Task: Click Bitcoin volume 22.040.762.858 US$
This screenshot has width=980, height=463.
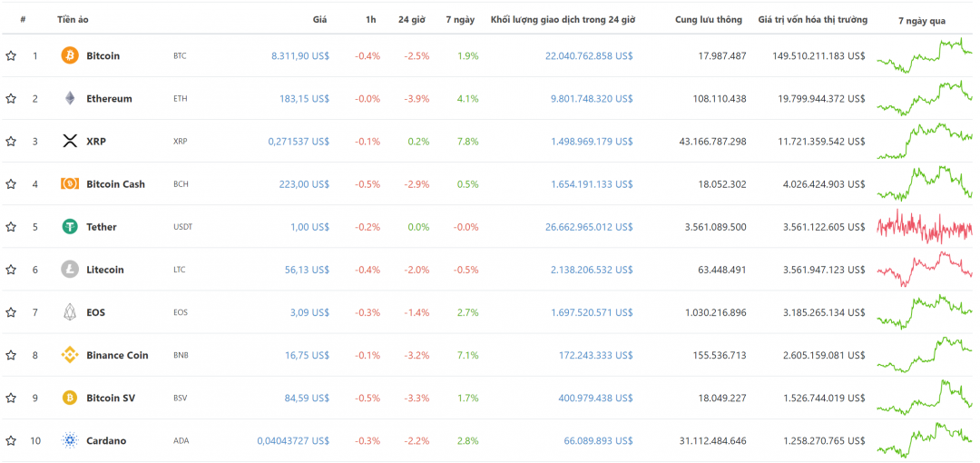Action: 589,55
